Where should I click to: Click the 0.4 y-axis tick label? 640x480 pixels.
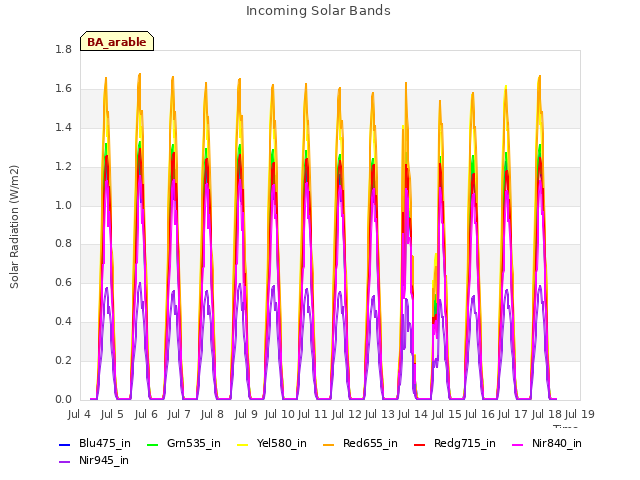click(64, 322)
